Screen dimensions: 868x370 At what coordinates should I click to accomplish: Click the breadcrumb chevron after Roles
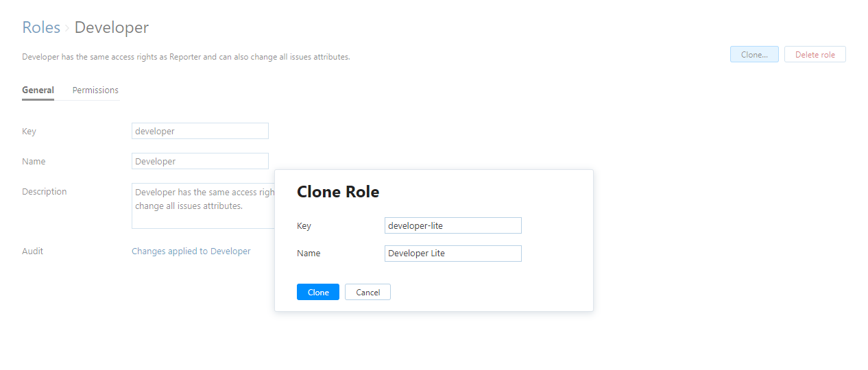(67, 28)
